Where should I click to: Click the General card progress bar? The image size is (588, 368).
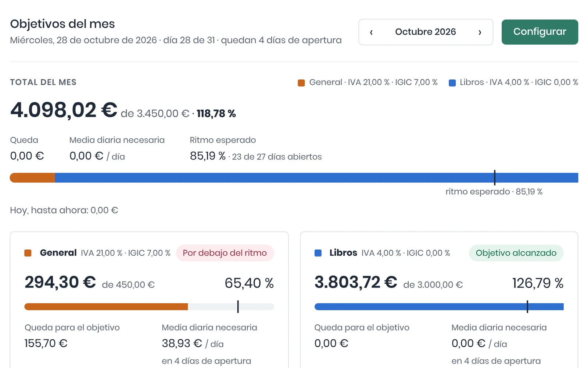click(x=149, y=307)
